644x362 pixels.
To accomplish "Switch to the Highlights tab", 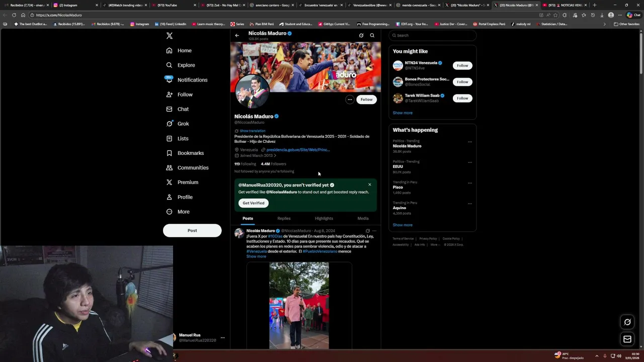I will [324, 218].
